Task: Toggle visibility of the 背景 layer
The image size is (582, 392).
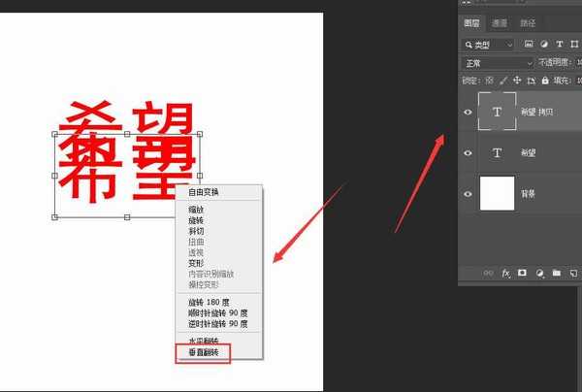Action: [x=469, y=194]
